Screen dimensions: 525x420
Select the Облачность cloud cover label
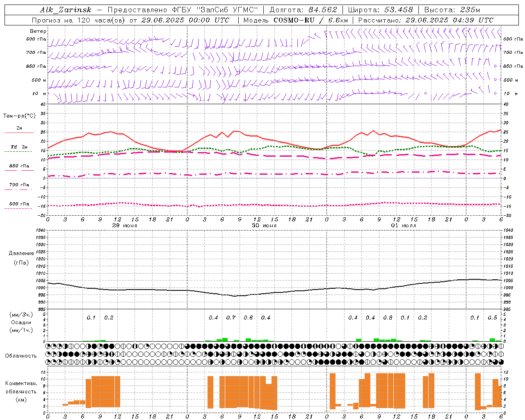point(21,356)
